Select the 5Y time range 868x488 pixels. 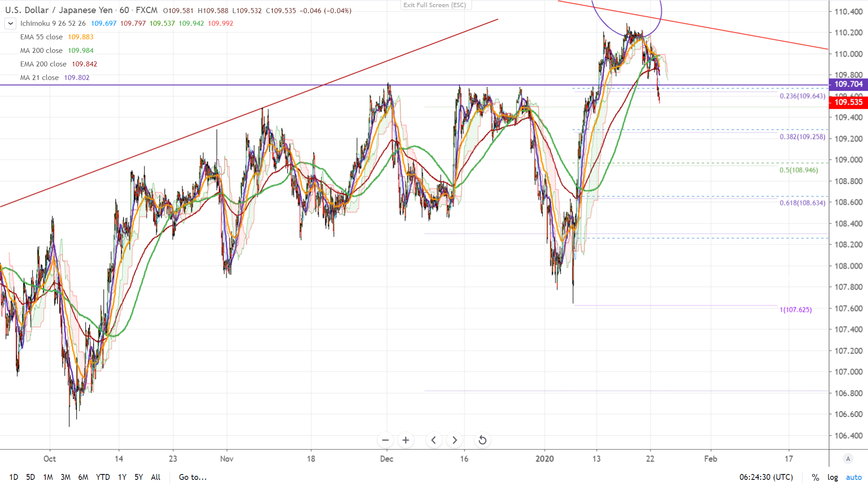click(x=138, y=477)
